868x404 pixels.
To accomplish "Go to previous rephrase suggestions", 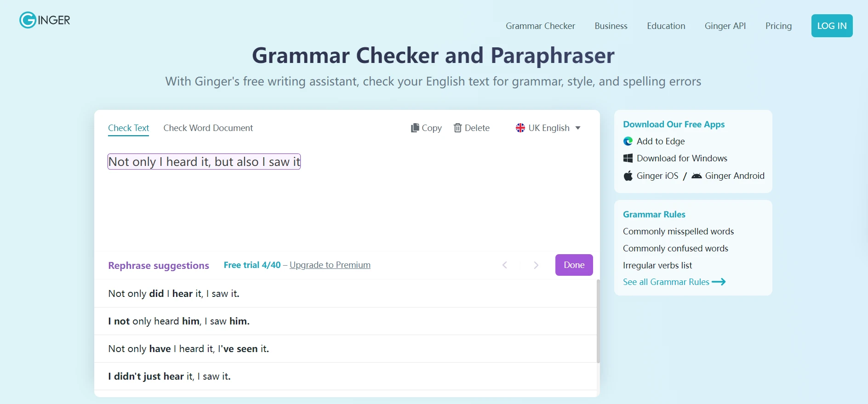I will [x=505, y=265].
